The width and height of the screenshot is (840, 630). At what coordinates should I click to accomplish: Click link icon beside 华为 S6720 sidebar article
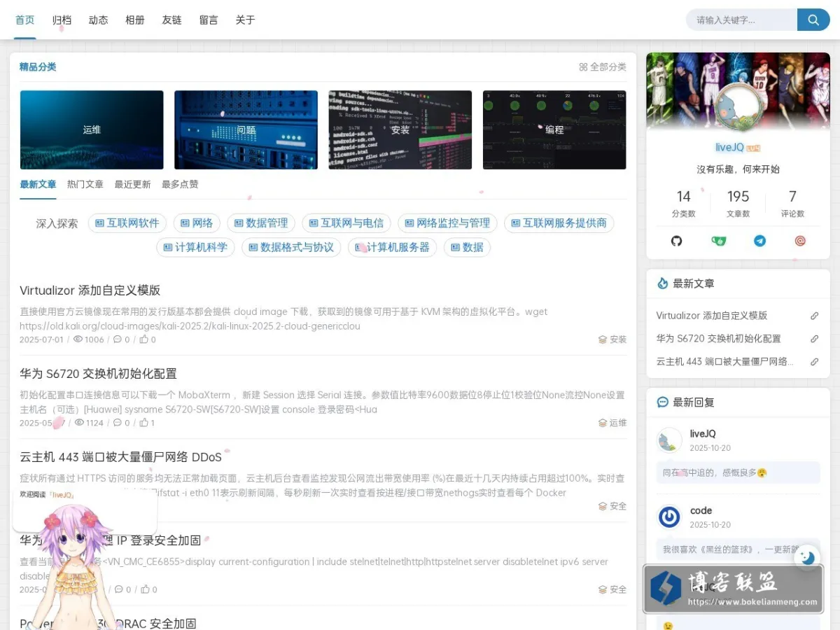tap(814, 339)
